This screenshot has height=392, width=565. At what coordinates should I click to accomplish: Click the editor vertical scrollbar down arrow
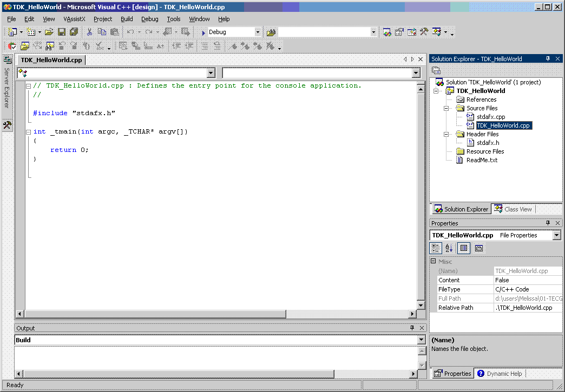click(421, 305)
